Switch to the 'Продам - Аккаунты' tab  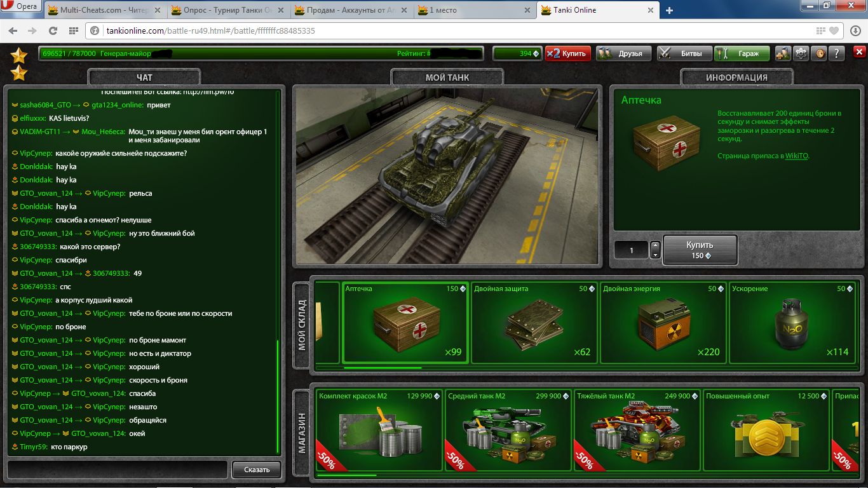click(x=353, y=11)
